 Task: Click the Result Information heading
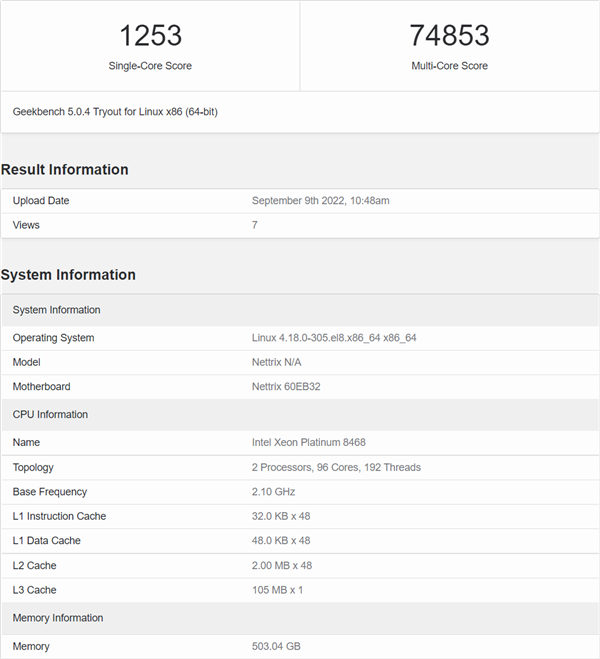[65, 170]
